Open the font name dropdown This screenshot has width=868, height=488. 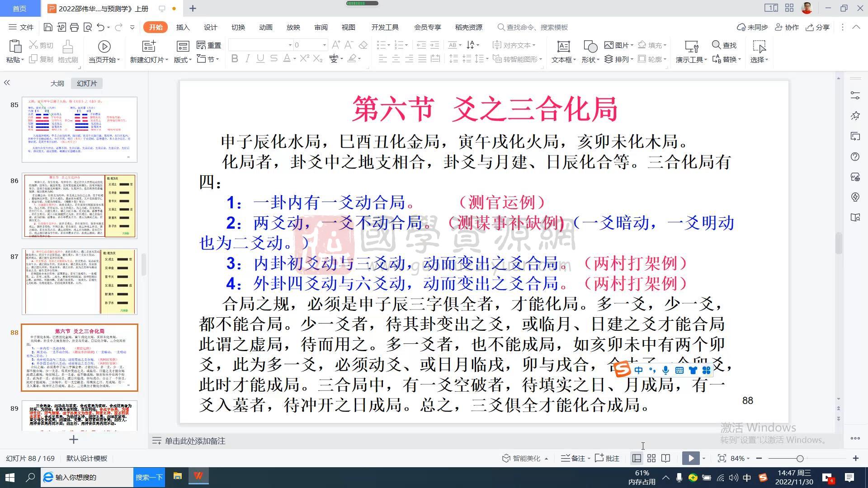point(290,45)
